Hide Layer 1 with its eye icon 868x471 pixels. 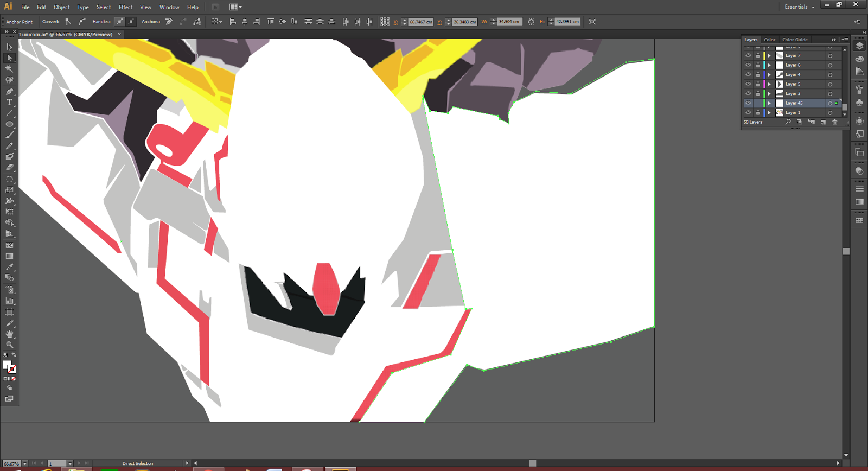pyautogui.click(x=748, y=112)
